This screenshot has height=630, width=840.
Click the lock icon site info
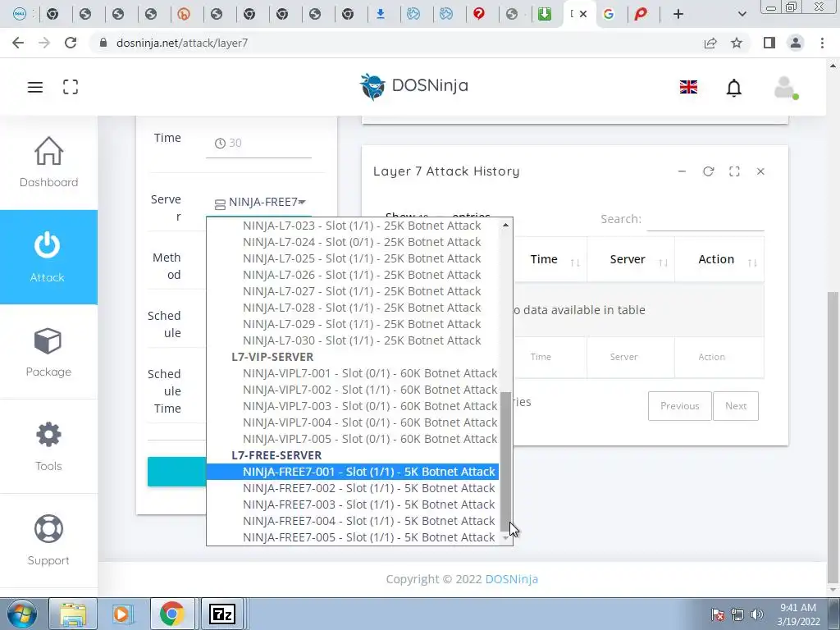click(x=103, y=43)
